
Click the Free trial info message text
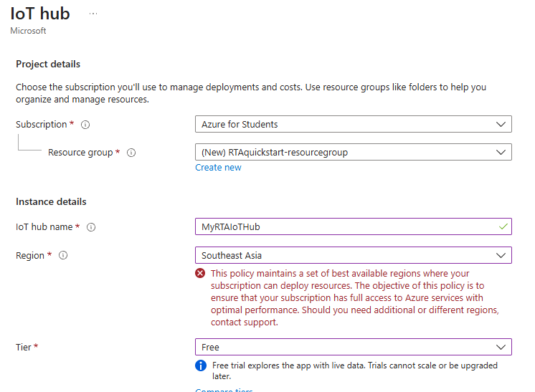(355, 371)
